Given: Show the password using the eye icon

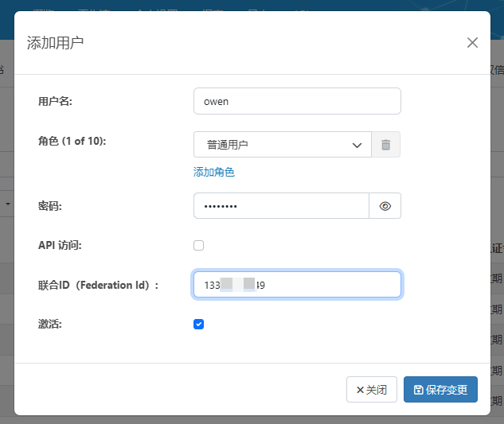Looking at the screenshot, I should pyautogui.click(x=385, y=206).
